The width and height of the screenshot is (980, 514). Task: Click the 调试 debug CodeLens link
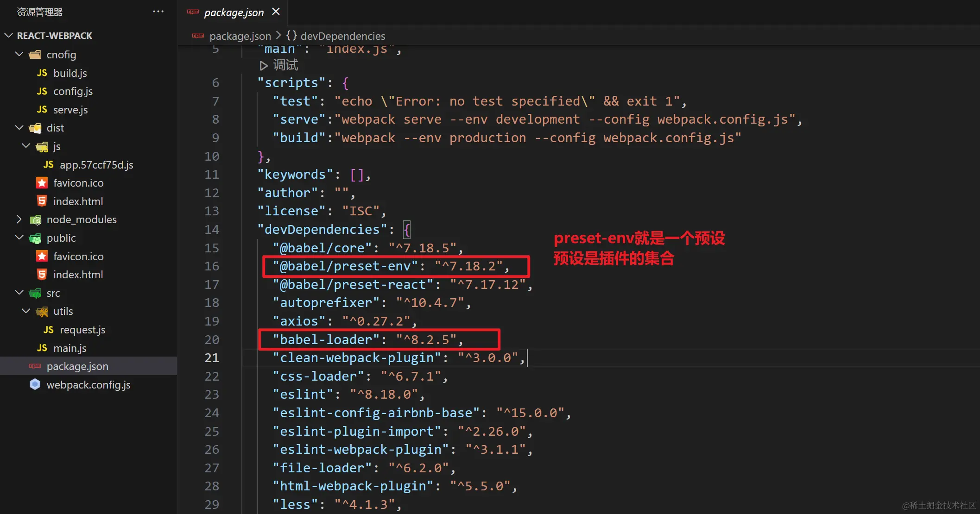coord(285,65)
